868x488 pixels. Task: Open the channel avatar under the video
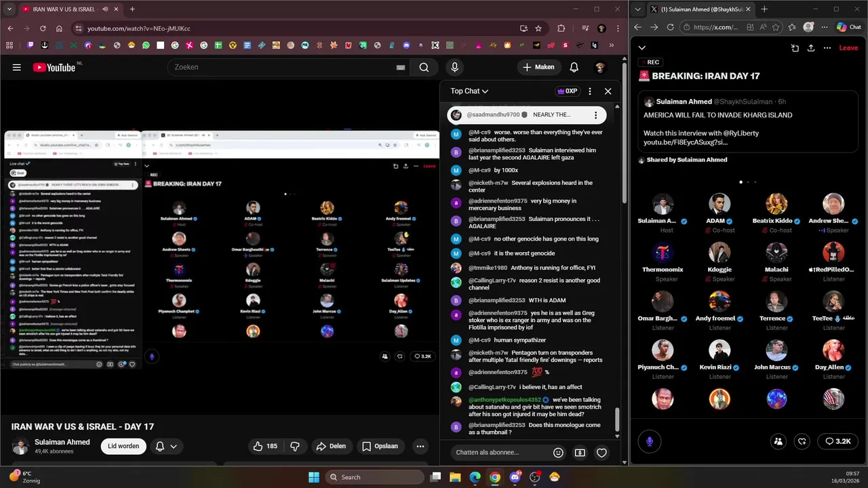(20, 446)
